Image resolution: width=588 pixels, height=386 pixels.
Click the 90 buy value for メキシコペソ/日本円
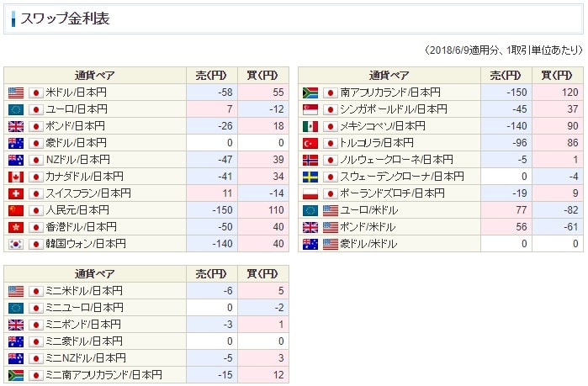click(573, 126)
